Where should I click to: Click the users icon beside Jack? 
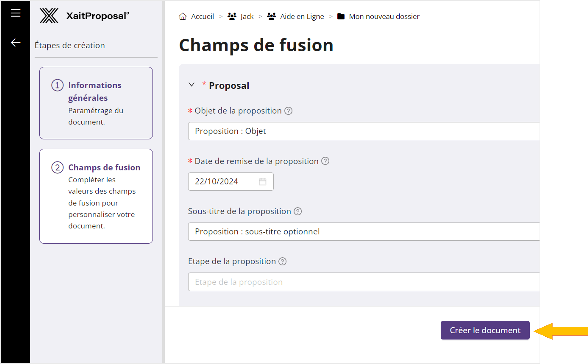(231, 16)
